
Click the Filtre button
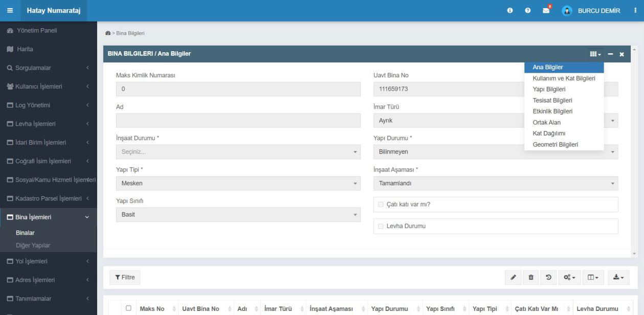pos(125,277)
